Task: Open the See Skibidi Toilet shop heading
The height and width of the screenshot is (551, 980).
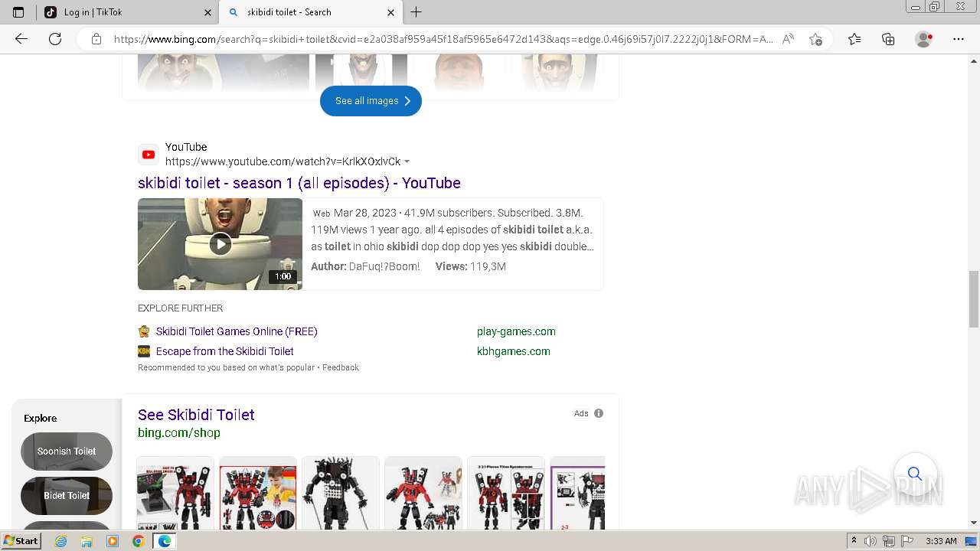Action: click(196, 415)
